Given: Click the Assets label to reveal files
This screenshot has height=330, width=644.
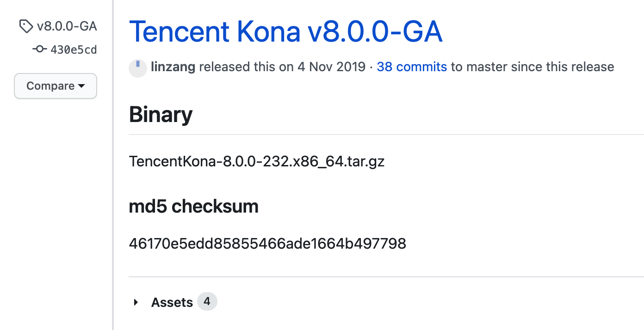Looking at the screenshot, I should [172, 302].
